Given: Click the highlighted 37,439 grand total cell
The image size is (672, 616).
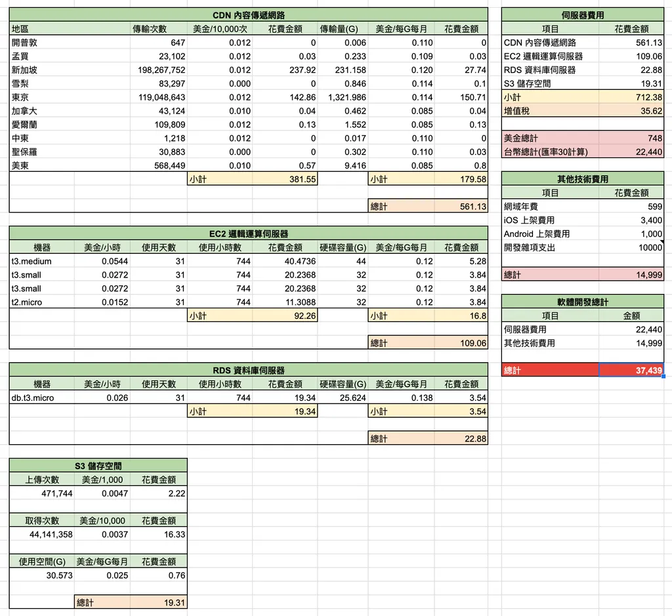Looking at the screenshot, I should point(631,370).
